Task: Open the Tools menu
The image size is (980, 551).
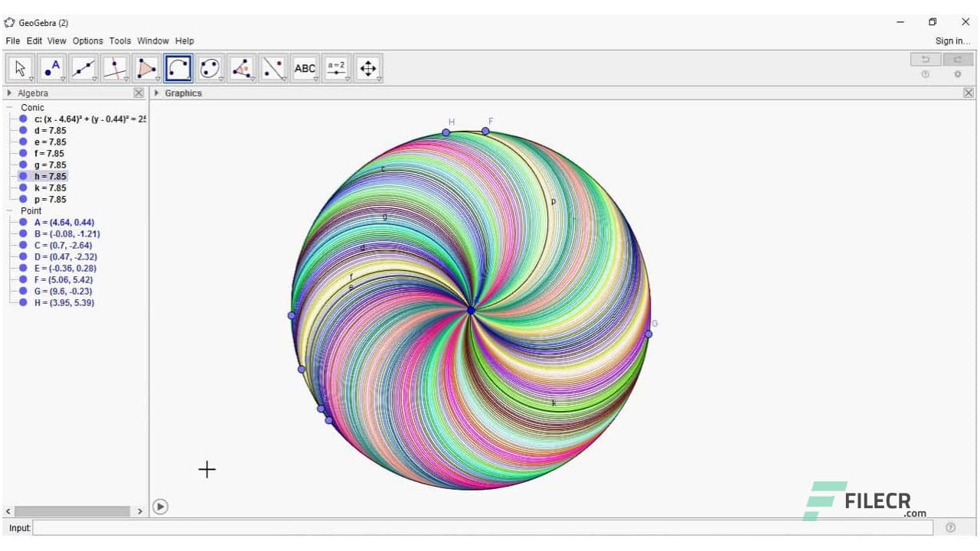Action: click(x=119, y=41)
